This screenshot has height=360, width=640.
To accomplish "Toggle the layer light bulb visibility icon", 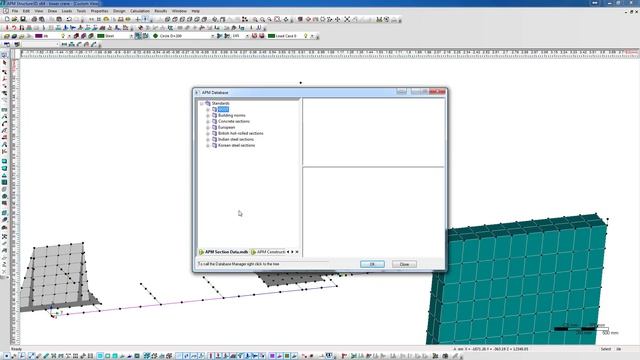I will click(63, 36).
